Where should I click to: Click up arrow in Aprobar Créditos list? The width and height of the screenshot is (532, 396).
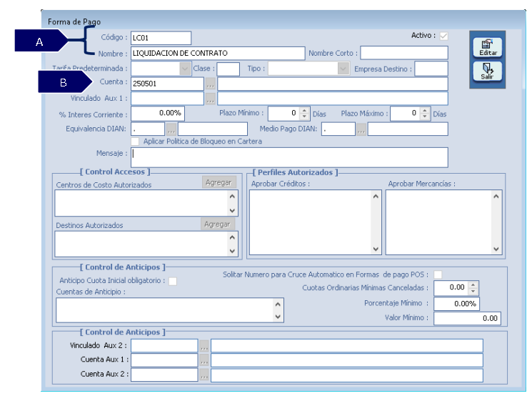pos(376,197)
